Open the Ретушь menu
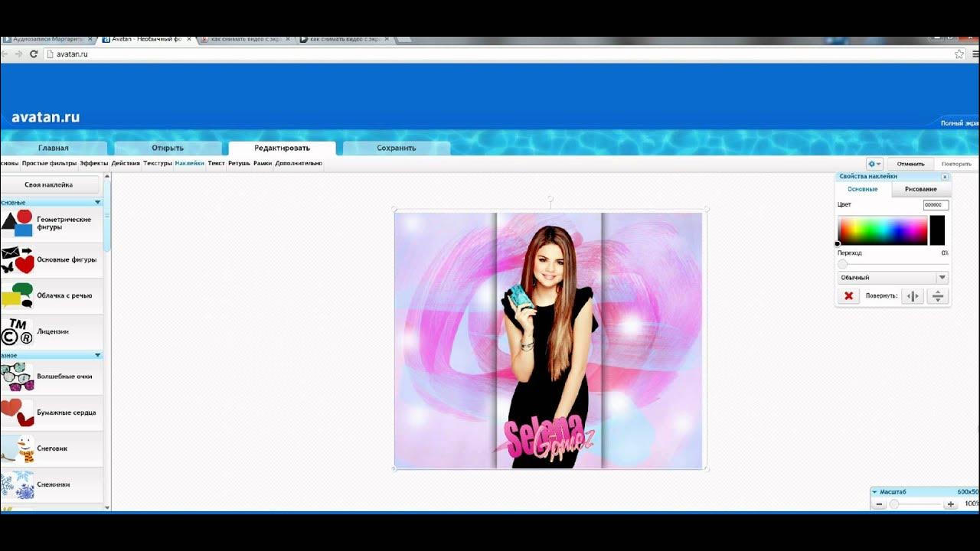The width and height of the screenshot is (980, 551). point(239,163)
